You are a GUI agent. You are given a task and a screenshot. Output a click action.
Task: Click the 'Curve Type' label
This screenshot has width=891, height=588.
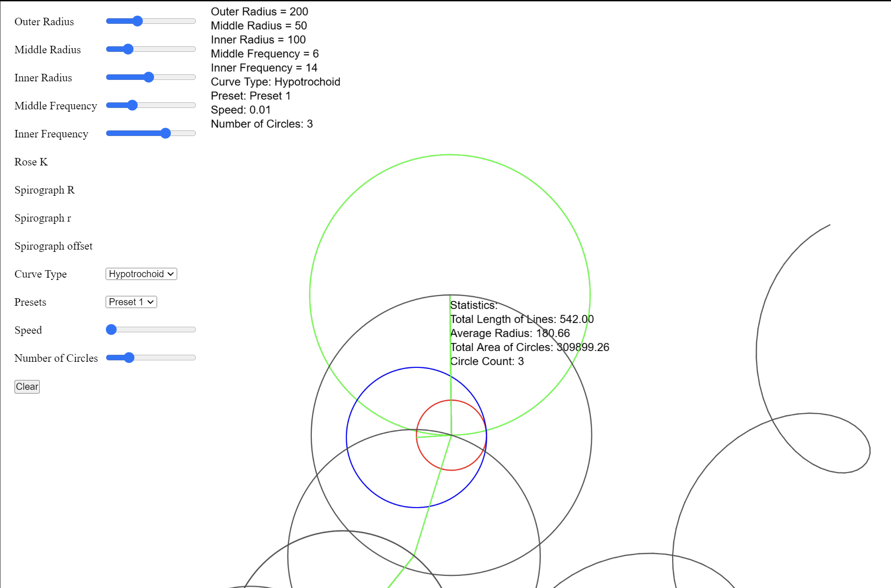pyautogui.click(x=41, y=274)
